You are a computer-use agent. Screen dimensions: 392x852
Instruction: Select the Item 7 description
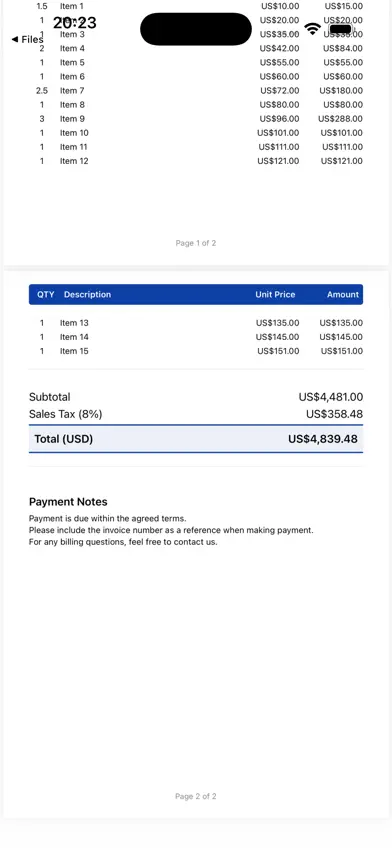point(72,91)
